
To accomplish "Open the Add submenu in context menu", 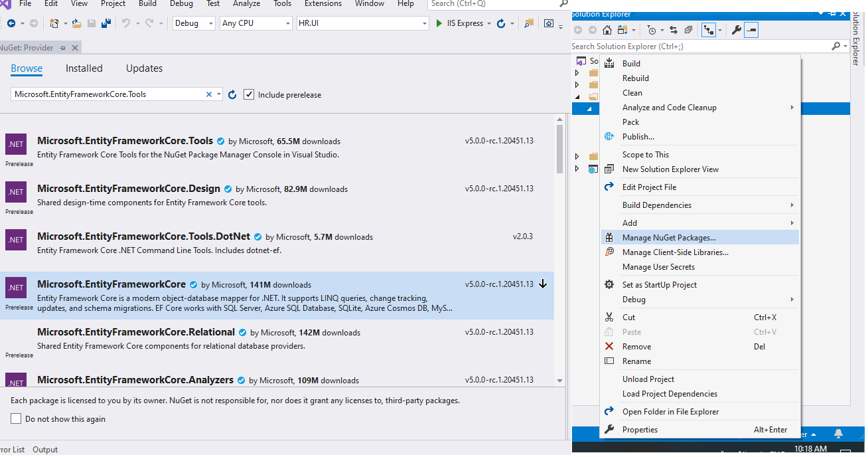I will coord(700,223).
